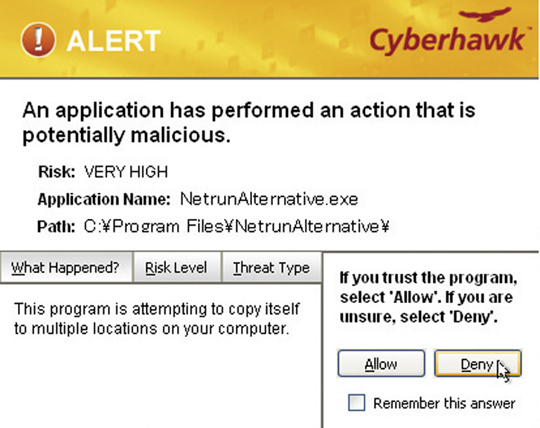Click the red exclamation alert icon
The height and width of the screenshot is (428, 540).
pos(38,40)
